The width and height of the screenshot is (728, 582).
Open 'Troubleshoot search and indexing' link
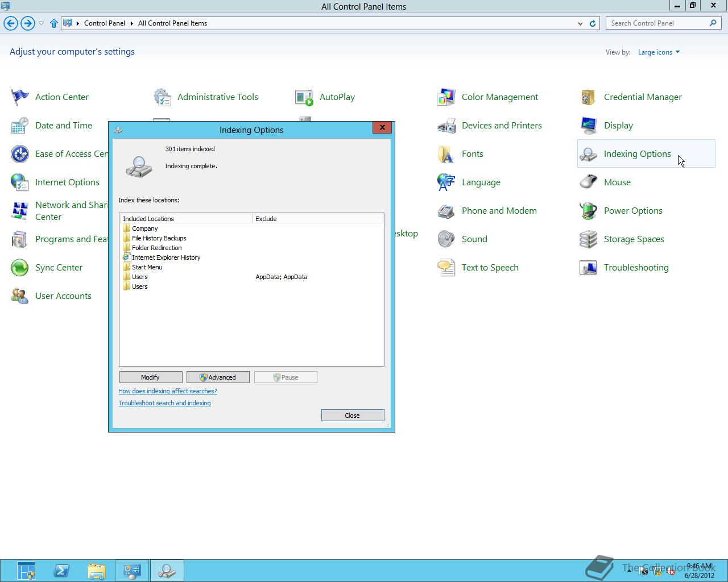164,403
